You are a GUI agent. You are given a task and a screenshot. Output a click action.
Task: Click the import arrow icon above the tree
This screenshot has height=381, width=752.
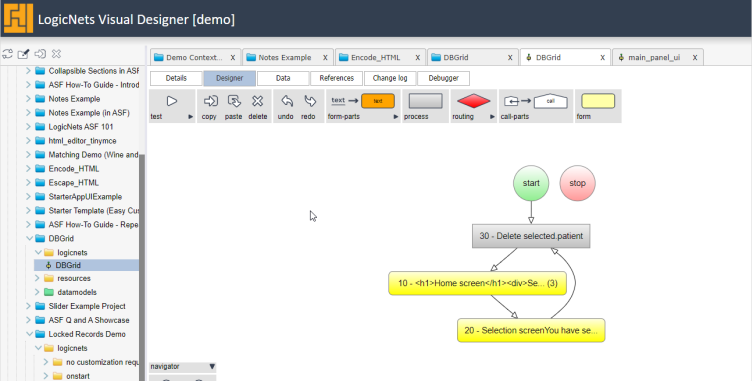tap(40, 54)
